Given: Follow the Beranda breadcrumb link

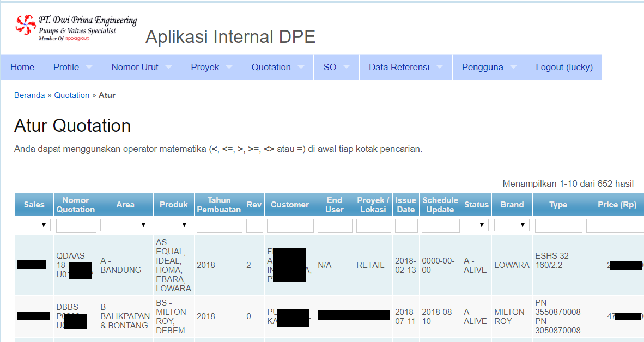Looking at the screenshot, I should (x=29, y=95).
